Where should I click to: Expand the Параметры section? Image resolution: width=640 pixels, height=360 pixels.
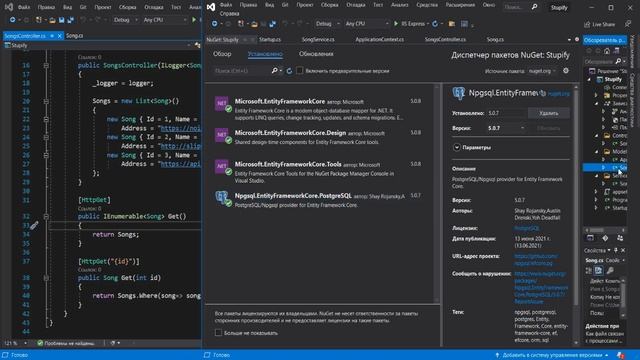pos(457,147)
